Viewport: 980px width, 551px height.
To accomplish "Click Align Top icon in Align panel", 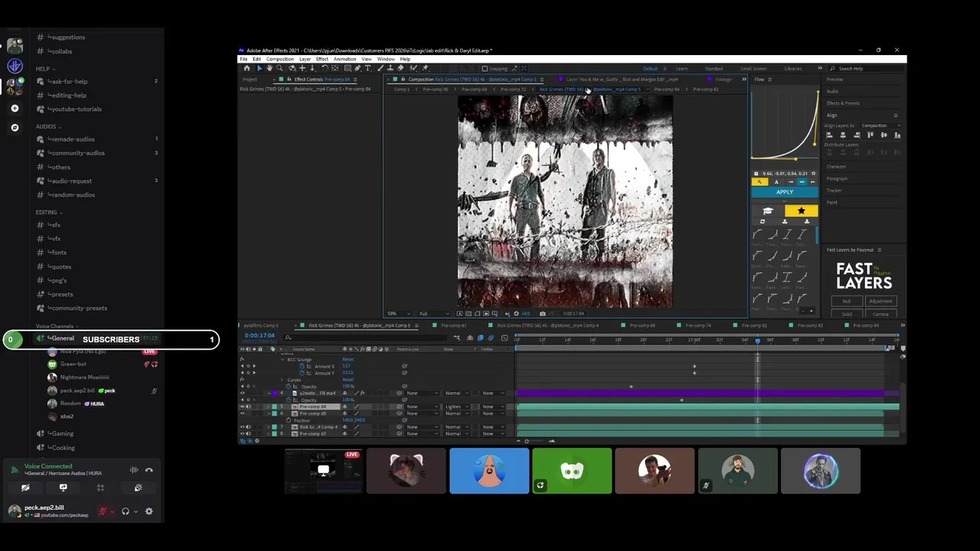I will pyautogui.click(x=870, y=135).
